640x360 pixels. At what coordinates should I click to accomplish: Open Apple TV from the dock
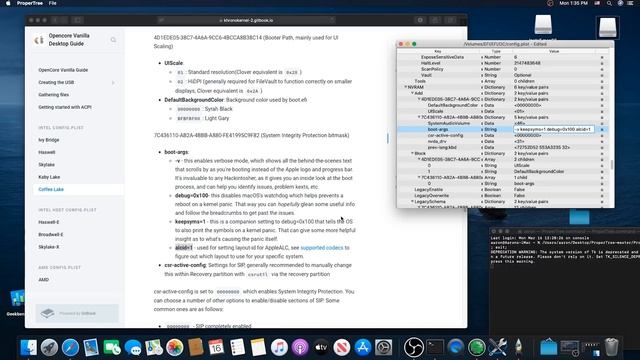(x=321, y=347)
